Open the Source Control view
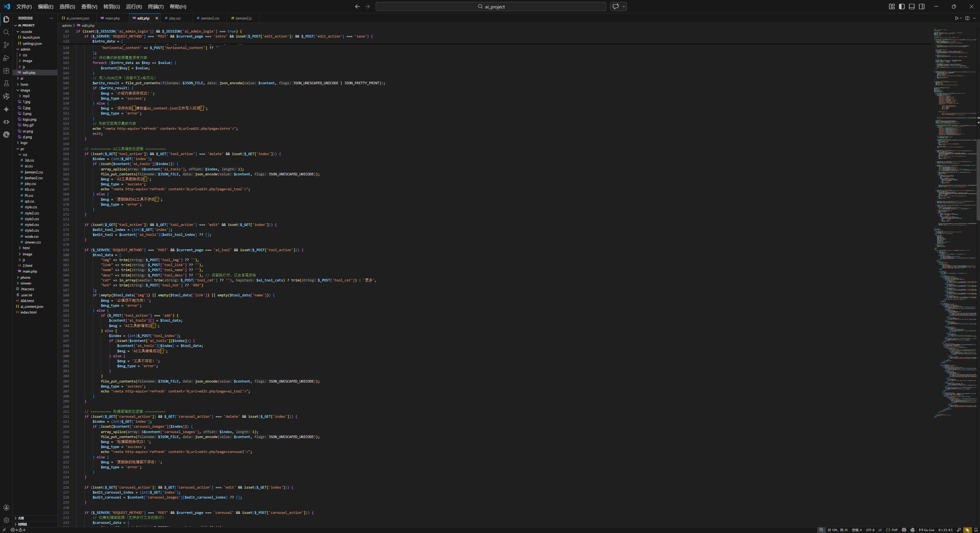Screen dimensions: 980x533 point(6,45)
